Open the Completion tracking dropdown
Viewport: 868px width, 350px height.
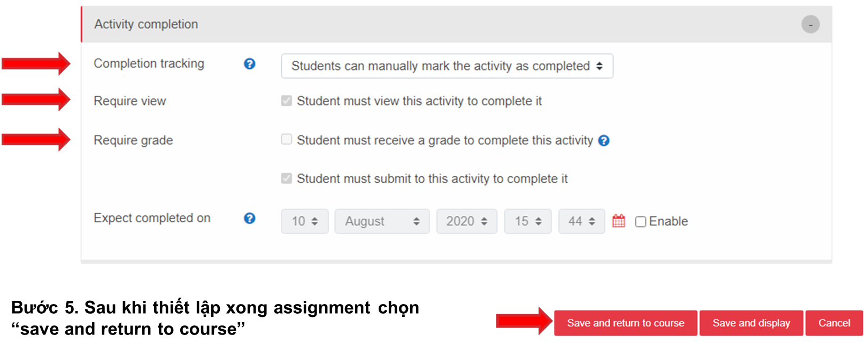click(447, 66)
